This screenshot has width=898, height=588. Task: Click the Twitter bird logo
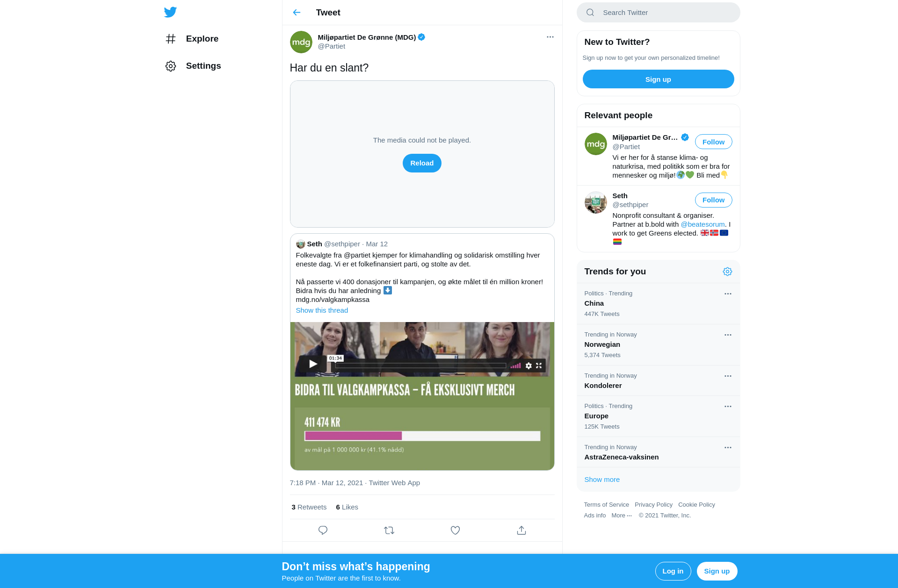(x=170, y=12)
